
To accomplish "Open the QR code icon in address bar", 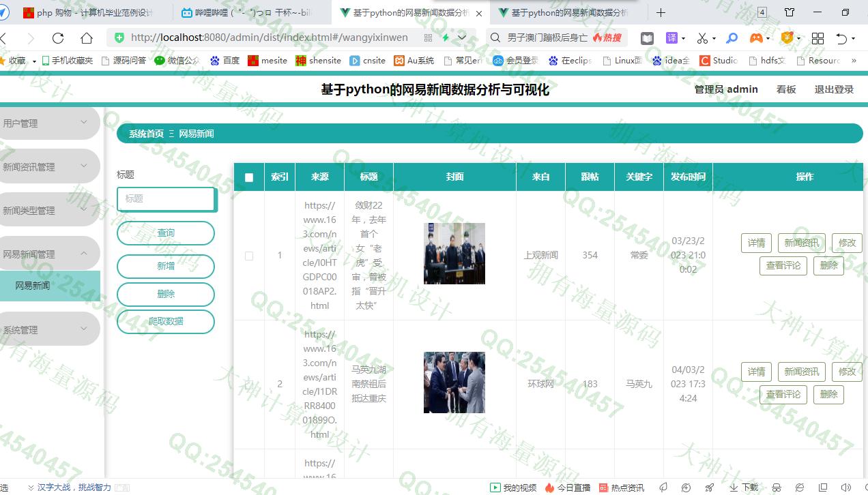I will tap(429, 37).
